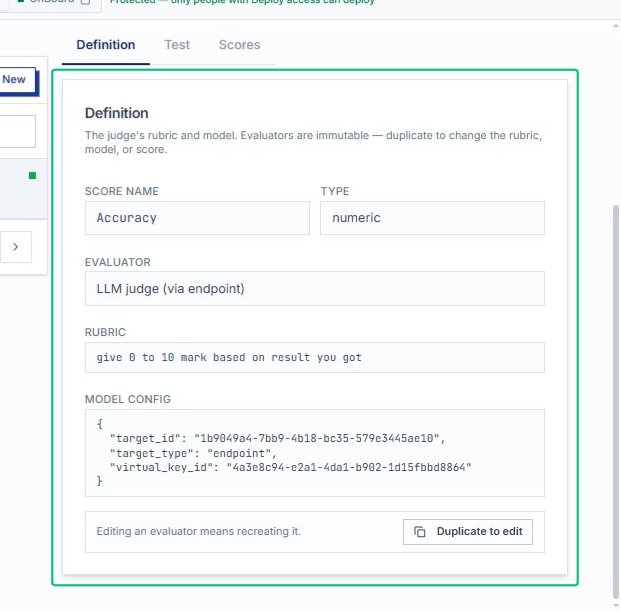Click the scrollbar up arrow

click(615, 26)
